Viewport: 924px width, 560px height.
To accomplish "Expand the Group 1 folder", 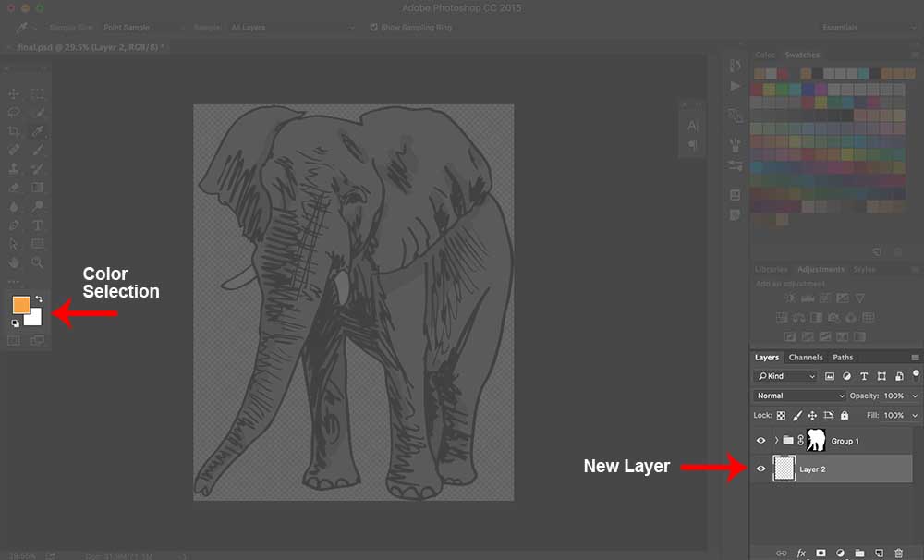I will point(775,441).
